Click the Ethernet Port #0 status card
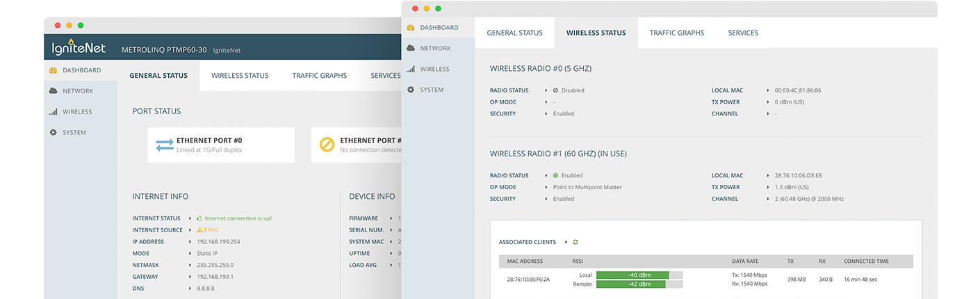Viewport: 980px width, 299px height. (x=221, y=145)
